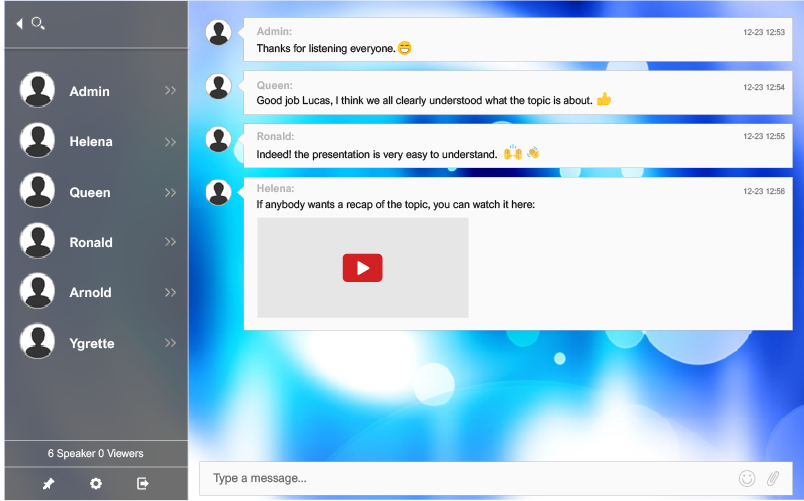Click the logout exit icon
Image resolution: width=804 pixels, height=501 pixels.
tap(143, 484)
